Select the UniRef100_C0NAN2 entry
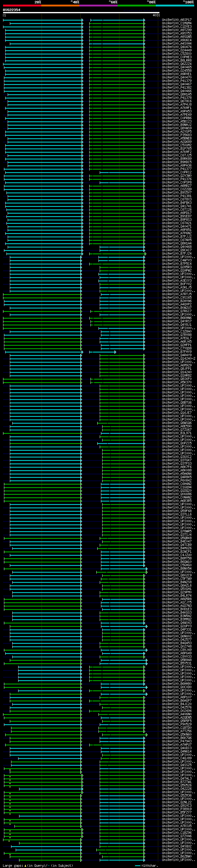Screen dimensions: 197x868 tap(177, 497)
